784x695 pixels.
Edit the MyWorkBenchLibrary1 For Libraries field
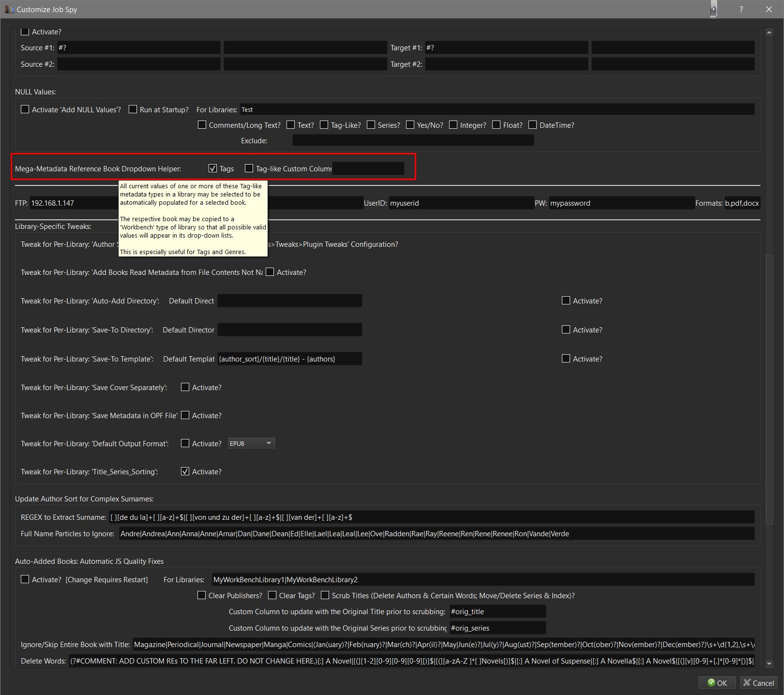(483, 579)
